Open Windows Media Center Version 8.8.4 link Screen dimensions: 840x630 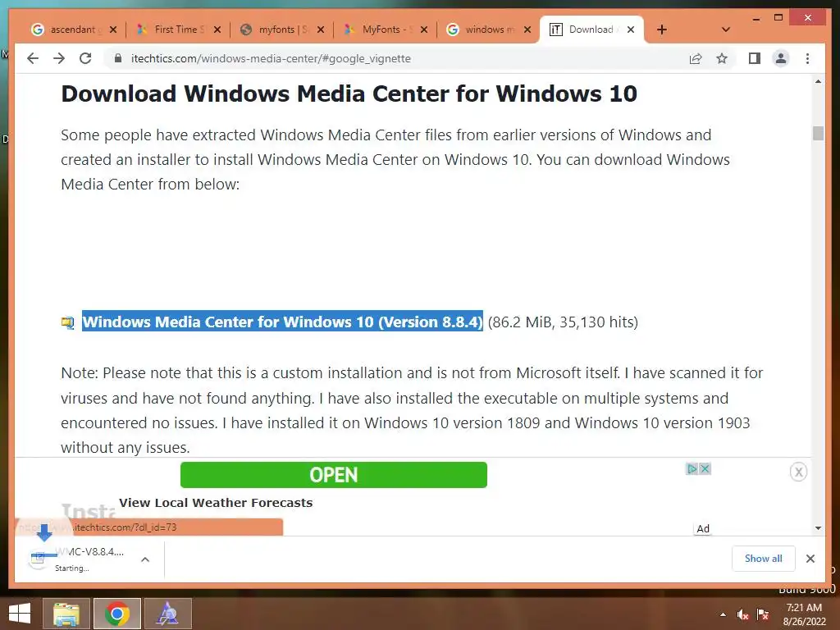tap(282, 322)
